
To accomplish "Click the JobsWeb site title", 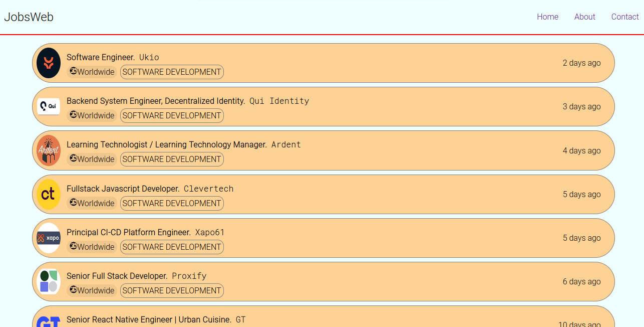I will coord(29,17).
